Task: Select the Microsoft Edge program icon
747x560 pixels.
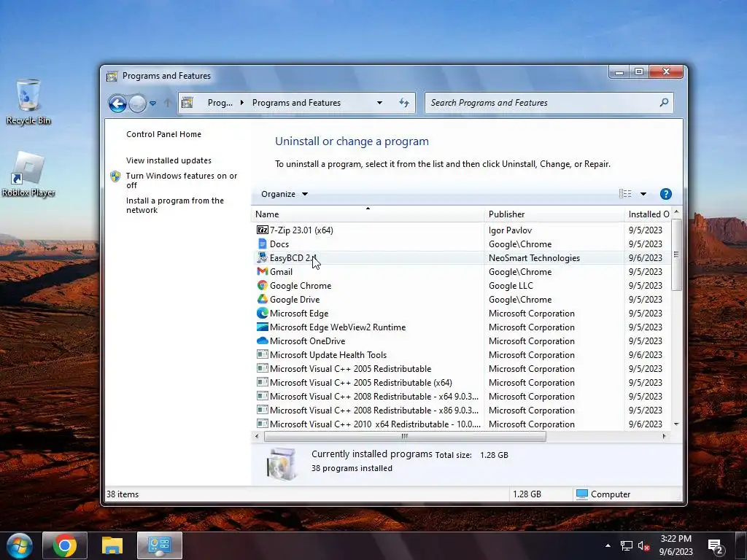Action: coord(262,313)
